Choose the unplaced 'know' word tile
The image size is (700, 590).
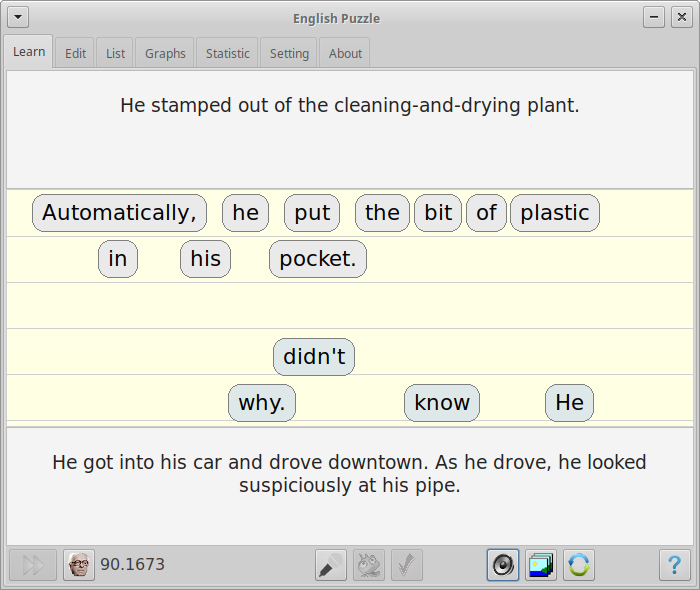(x=442, y=403)
